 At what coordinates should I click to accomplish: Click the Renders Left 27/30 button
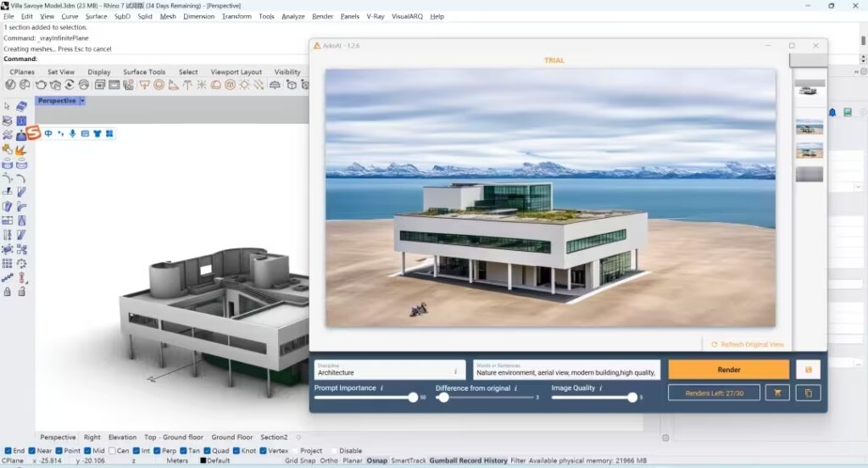(714, 393)
